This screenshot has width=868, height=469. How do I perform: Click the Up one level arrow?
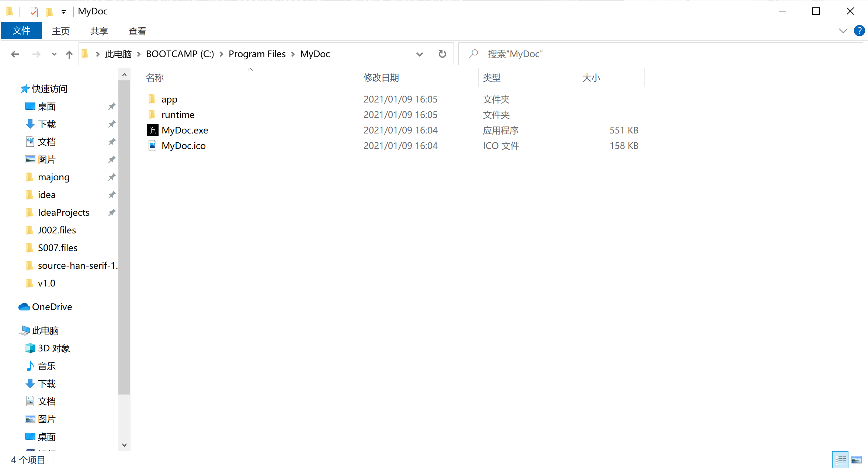[69, 54]
